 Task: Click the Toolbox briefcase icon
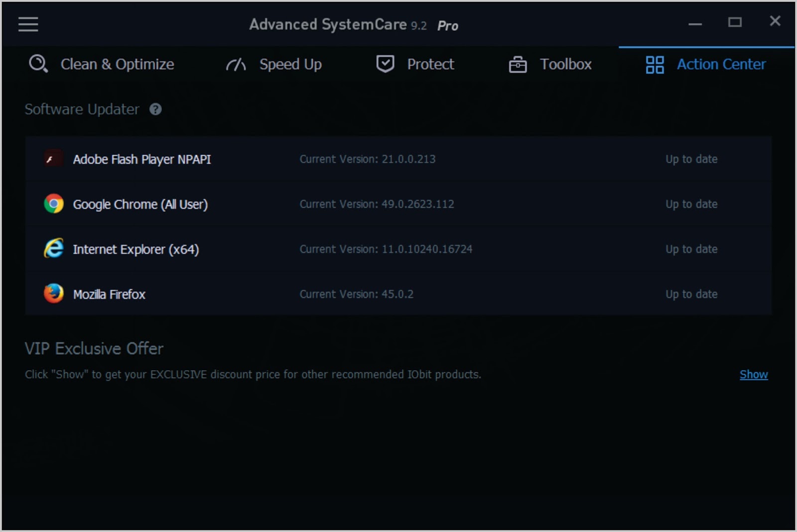coord(518,64)
